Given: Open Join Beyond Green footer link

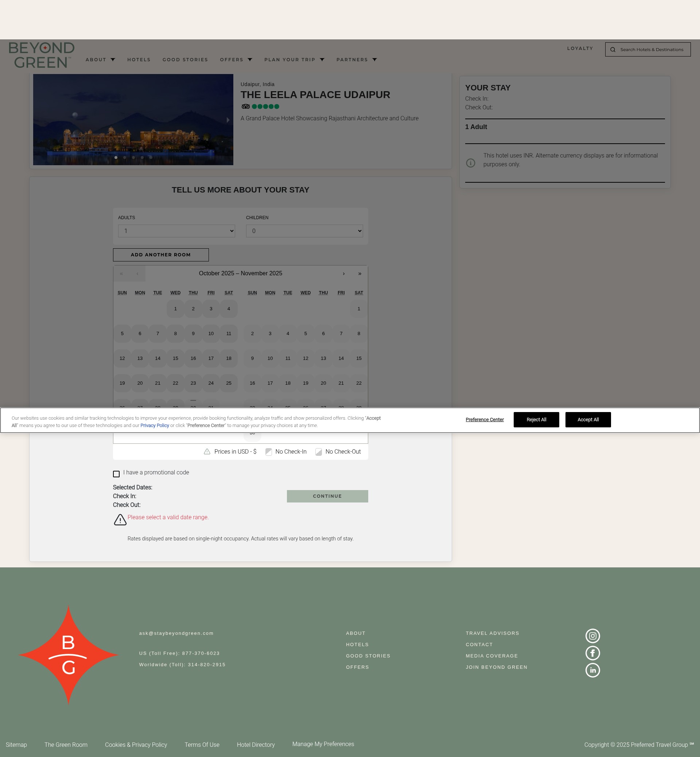Looking at the screenshot, I should point(496,667).
